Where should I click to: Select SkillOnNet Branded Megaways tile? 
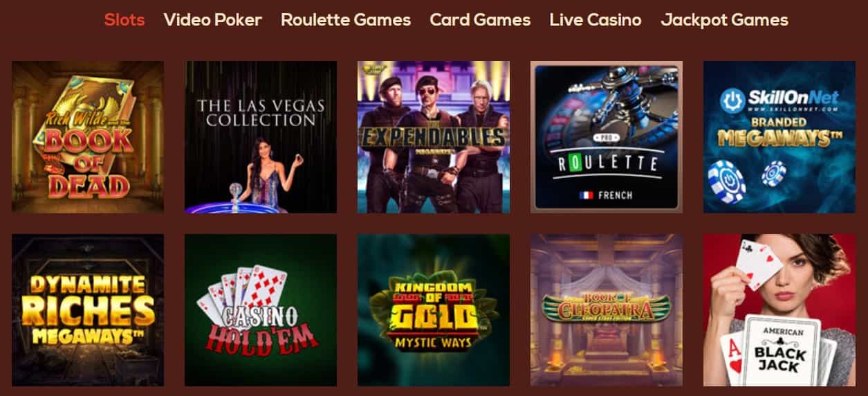(x=779, y=137)
